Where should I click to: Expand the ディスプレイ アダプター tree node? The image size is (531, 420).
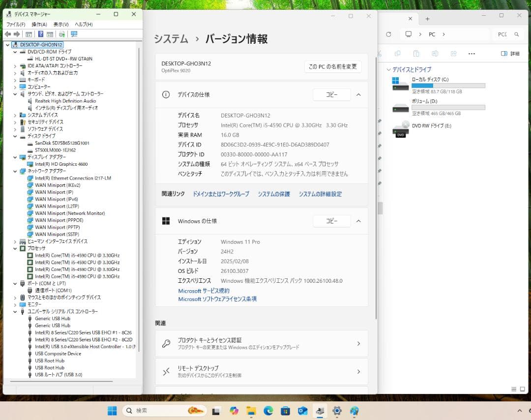coord(16,157)
